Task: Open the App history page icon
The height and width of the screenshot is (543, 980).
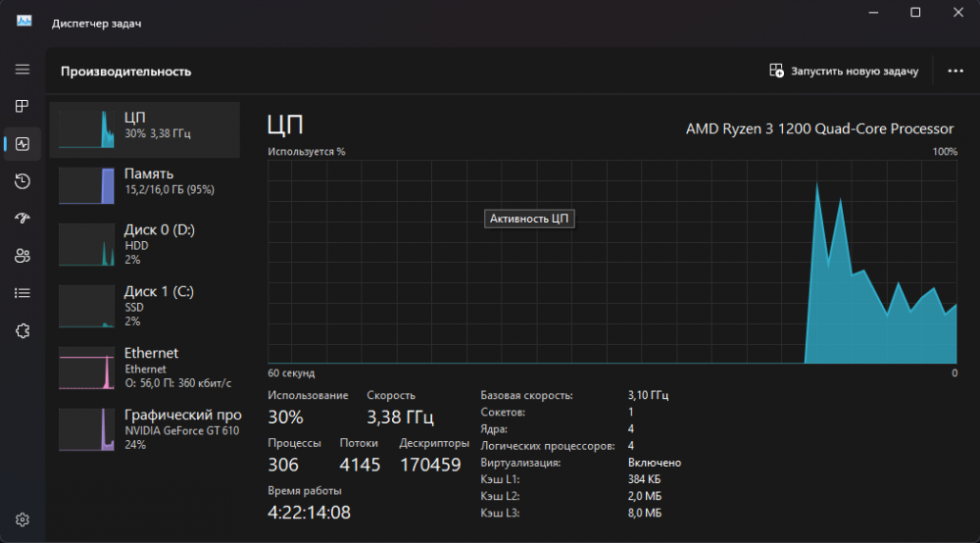Action: (x=23, y=181)
